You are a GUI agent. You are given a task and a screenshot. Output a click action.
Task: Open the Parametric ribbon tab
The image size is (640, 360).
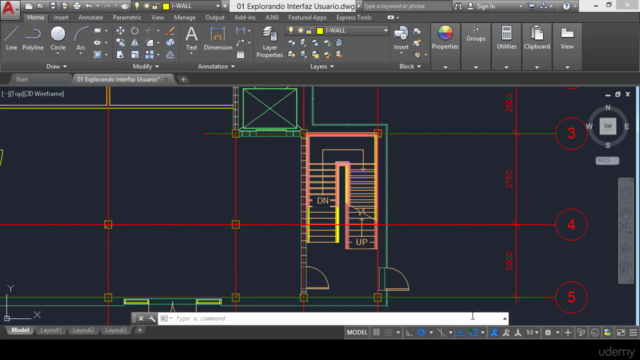click(x=127, y=18)
